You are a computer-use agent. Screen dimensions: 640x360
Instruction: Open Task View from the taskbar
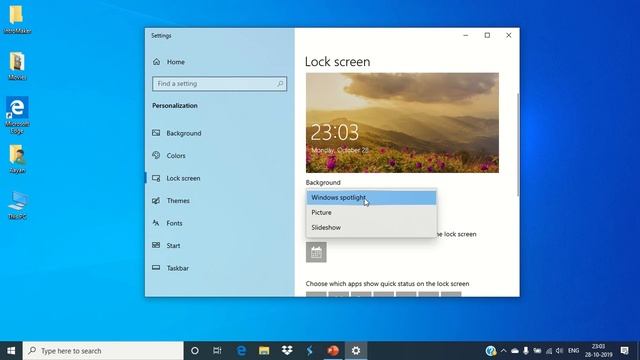(217, 351)
